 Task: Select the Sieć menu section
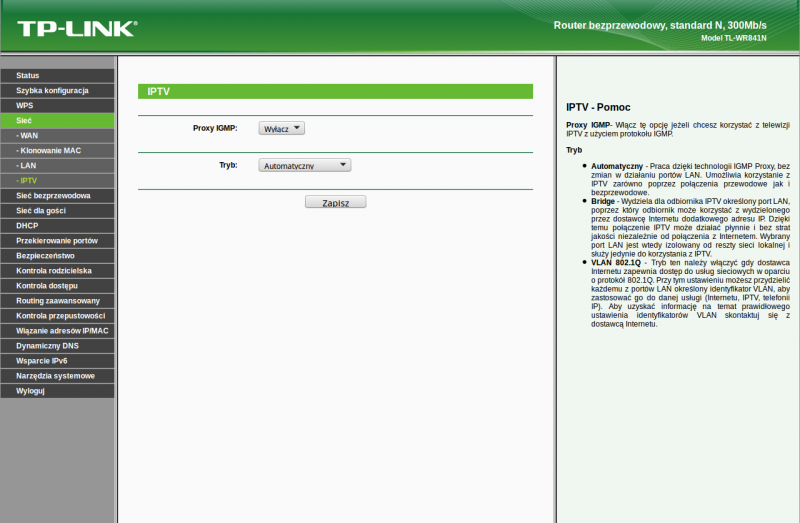click(58, 121)
